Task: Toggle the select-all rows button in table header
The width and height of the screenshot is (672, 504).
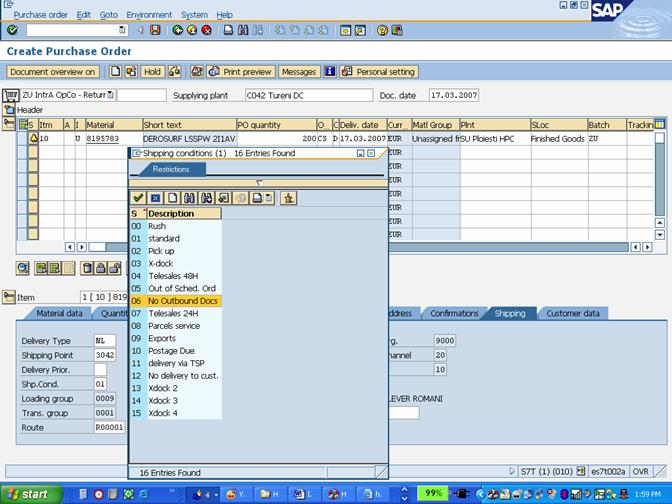Action: (x=24, y=124)
